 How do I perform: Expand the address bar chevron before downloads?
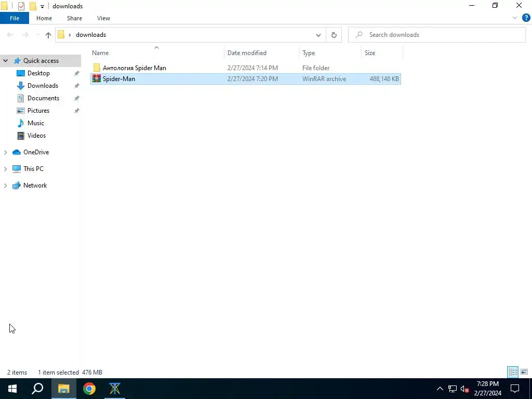(x=70, y=35)
